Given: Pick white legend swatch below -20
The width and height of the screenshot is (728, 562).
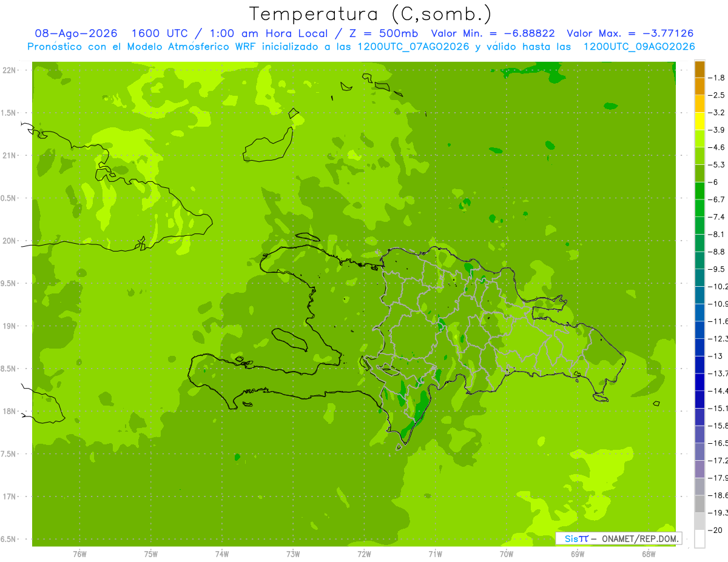Looking at the screenshot, I should click(x=699, y=538).
